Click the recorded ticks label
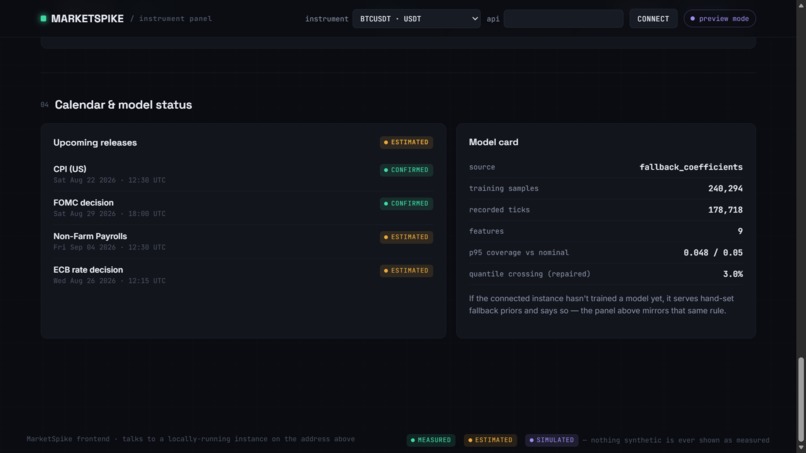Viewport: 806px width, 453px height. [499, 210]
